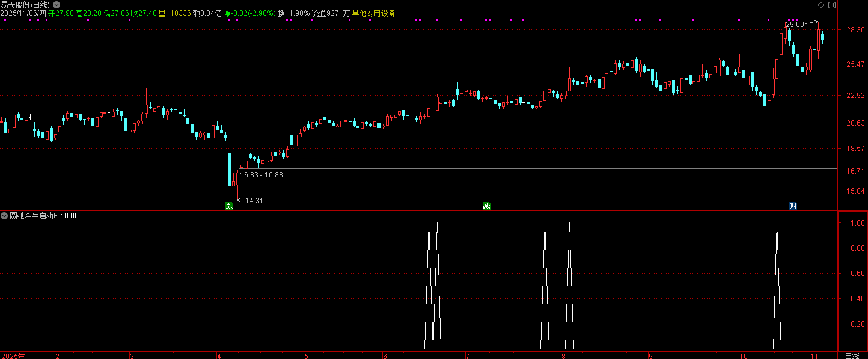Click the 0.80 indicator axis label
This screenshot has height=359, width=868.
click(858, 248)
